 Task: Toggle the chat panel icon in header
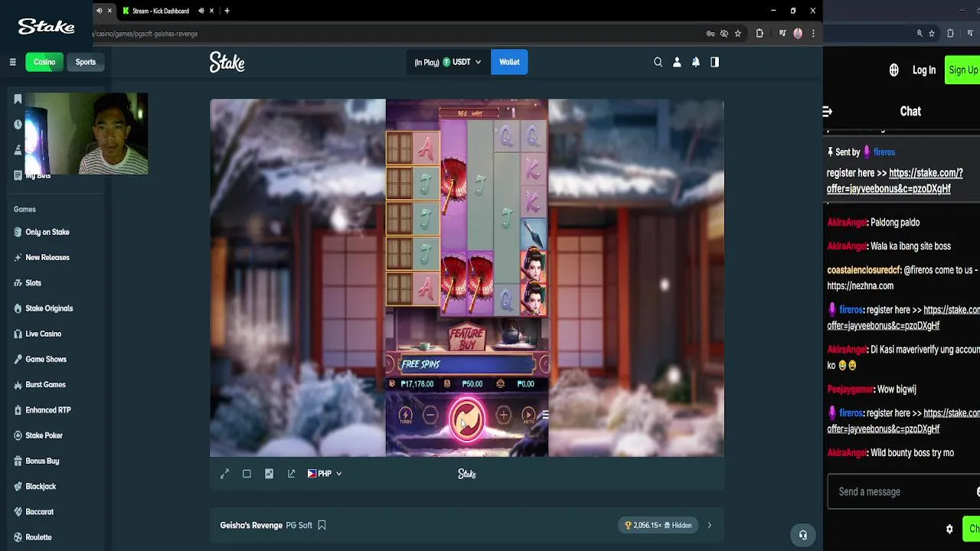click(714, 62)
